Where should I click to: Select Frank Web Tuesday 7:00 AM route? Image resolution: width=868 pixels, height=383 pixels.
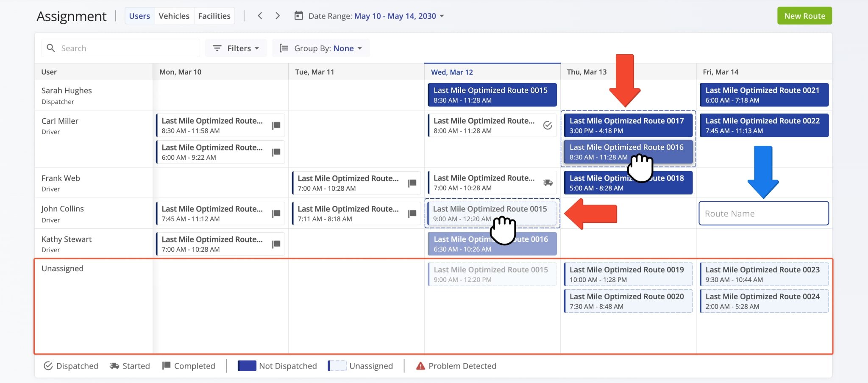coord(356,183)
